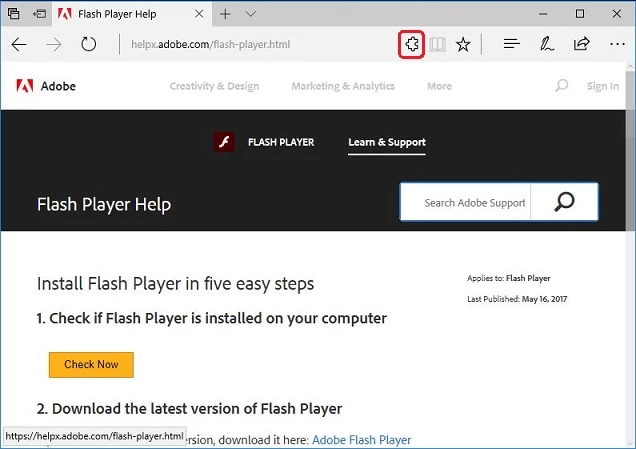Click the Make a Web Note pen icon
Screen dimensions: 636x449
[x=546, y=44]
